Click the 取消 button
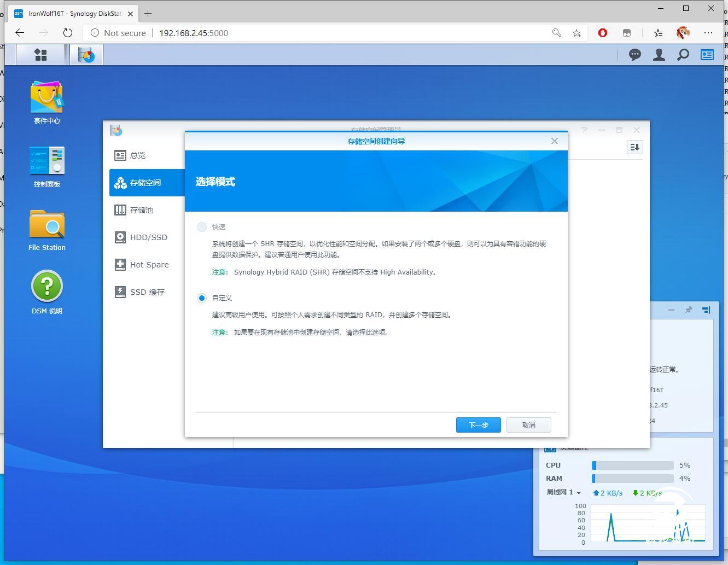 coord(529,425)
